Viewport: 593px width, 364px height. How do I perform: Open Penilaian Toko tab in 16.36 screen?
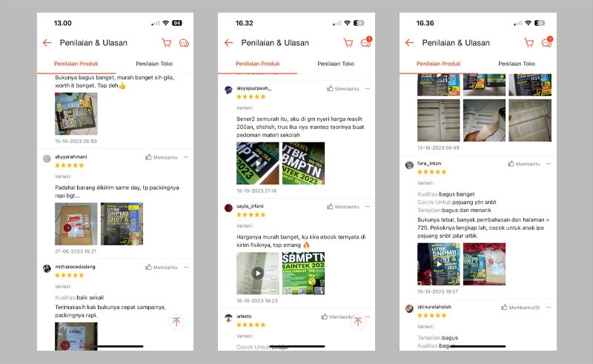click(517, 64)
